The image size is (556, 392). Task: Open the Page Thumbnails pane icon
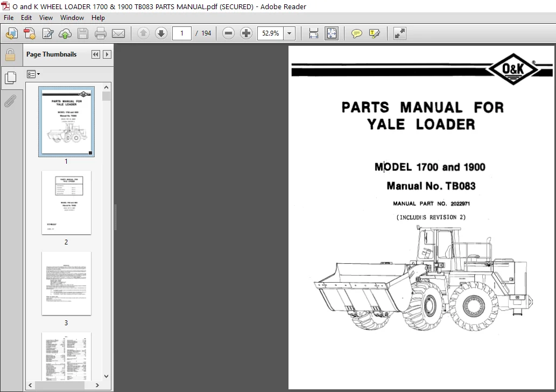pos(10,78)
